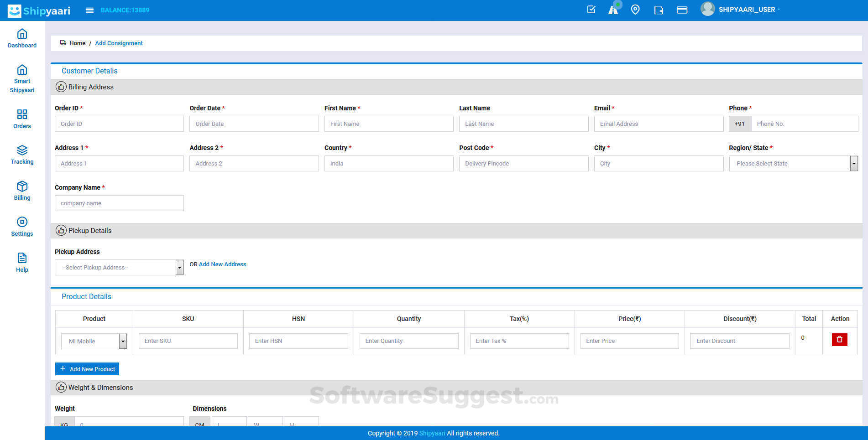Click the credit card icon
This screenshot has width=868, height=440.
(682, 10)
